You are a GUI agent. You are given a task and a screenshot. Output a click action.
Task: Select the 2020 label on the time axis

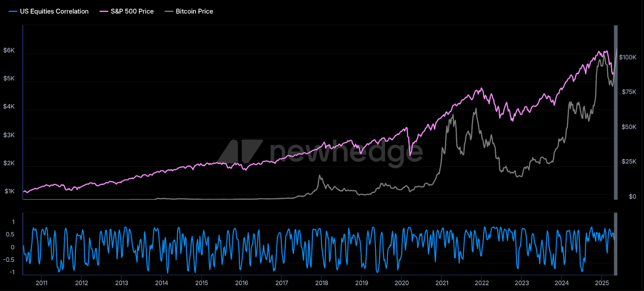click(402, 283)
